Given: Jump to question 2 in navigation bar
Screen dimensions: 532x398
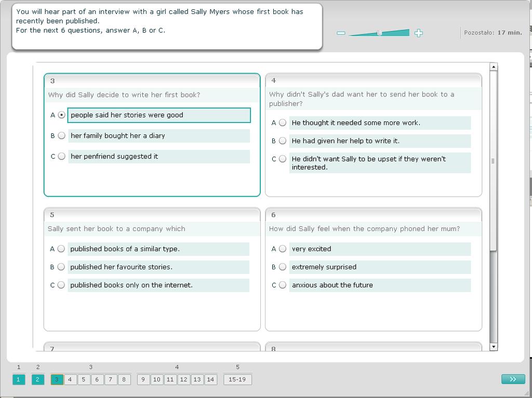Looking at the screenshot, I should click(x=37, y=379).
